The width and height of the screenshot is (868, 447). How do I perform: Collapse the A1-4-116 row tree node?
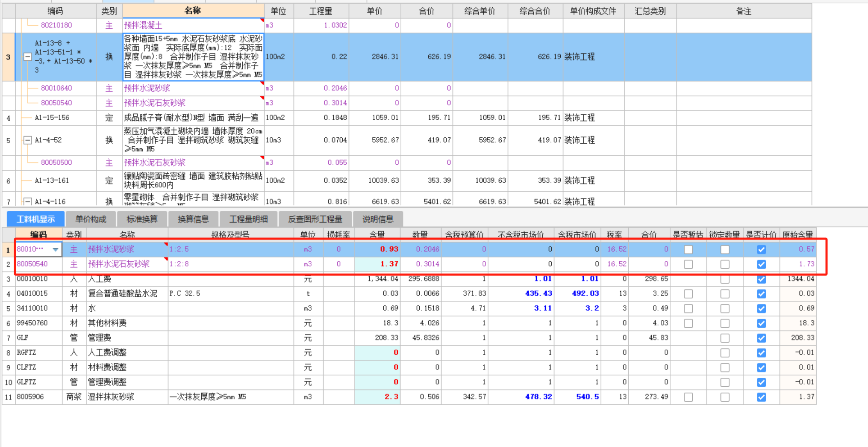tap(27, 201)
